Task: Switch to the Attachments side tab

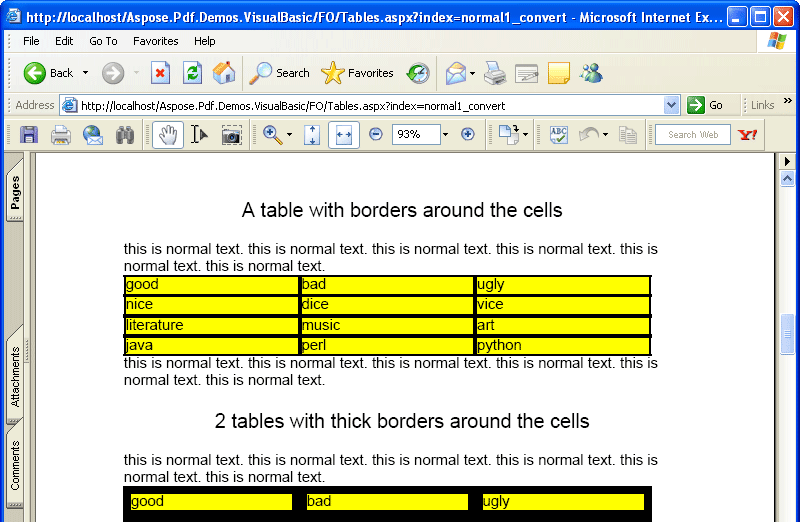Action: (15, 376)
